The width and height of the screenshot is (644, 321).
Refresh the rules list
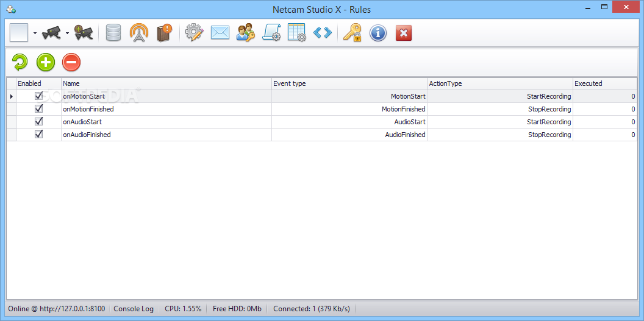pyautogui.click(x=20, y=62)
